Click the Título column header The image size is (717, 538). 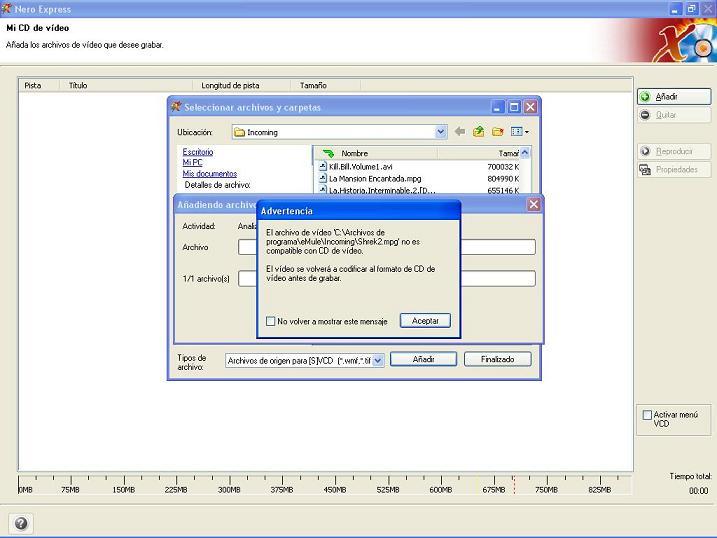tap(126, 85)
